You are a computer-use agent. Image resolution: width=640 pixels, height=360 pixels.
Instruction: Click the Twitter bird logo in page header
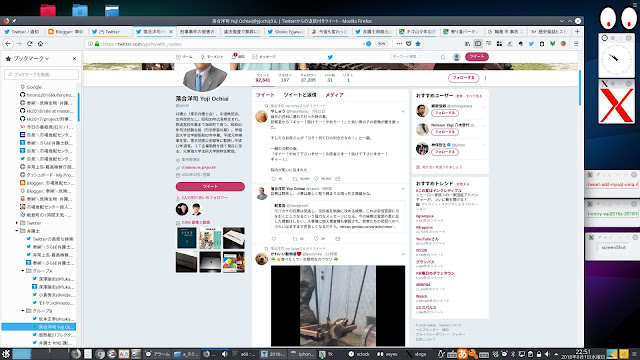(330, 57)
